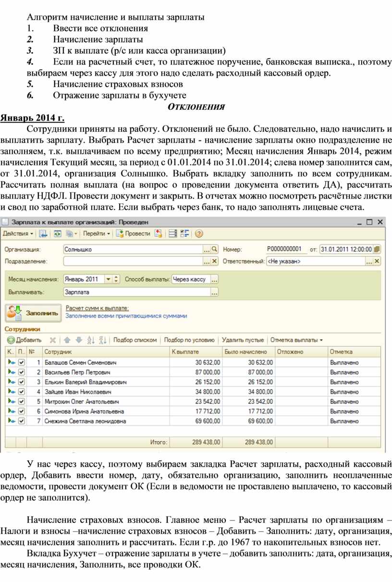
Task: Open the selection ellipsis for Подразделение
Action: [207, 261]
